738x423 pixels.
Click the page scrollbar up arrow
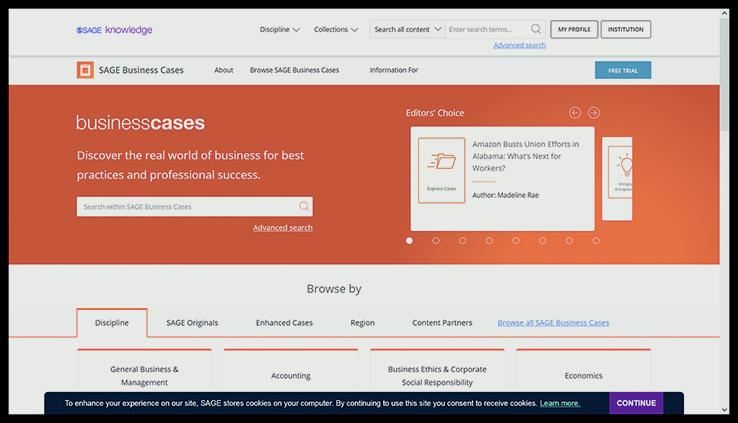[724, 13]
